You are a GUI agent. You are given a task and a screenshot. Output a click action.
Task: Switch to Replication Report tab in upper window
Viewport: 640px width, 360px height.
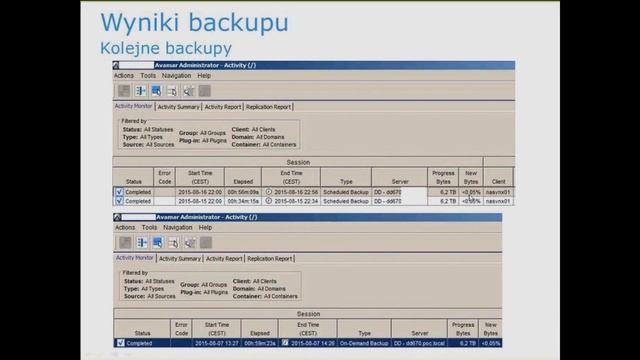point(269,107)
